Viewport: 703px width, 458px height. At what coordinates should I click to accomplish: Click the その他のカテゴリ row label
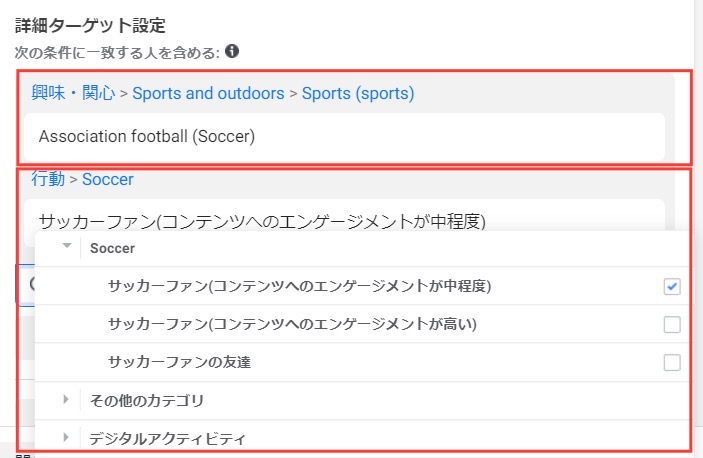click(147, 400)
